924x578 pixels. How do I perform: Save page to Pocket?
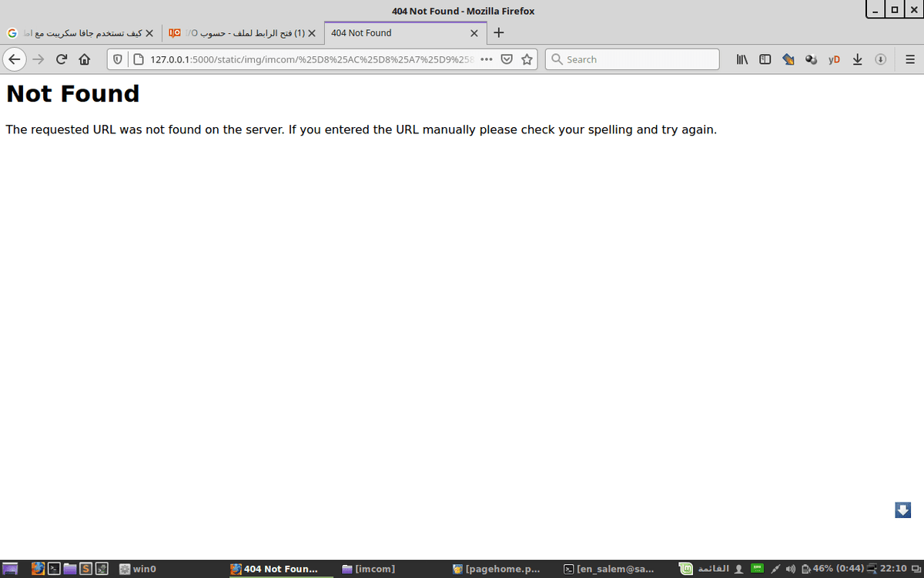pos(507,59)
